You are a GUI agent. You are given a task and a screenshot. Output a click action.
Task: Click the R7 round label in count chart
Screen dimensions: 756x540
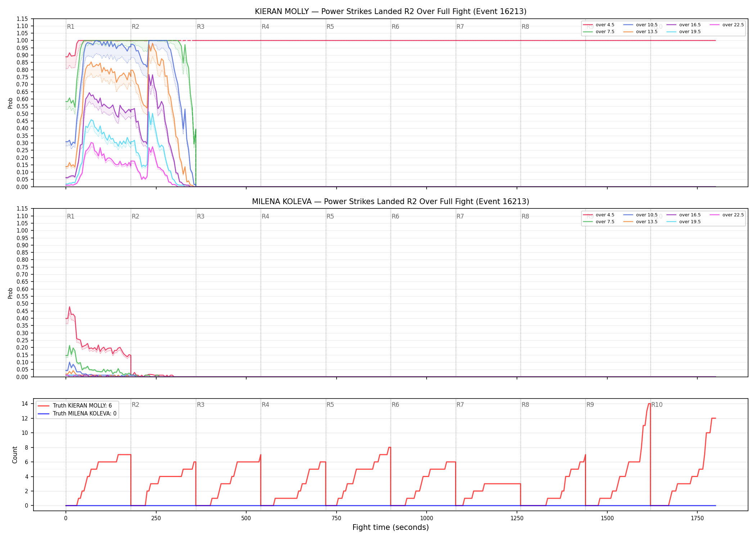pos(460,405)
